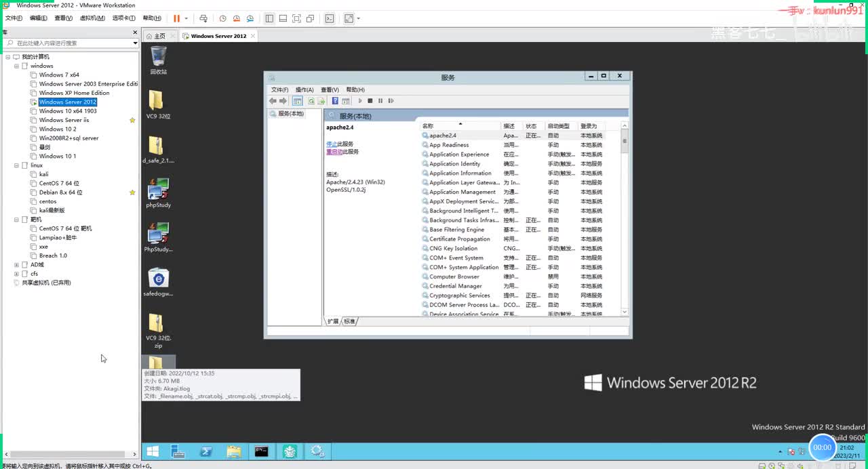This screenshot has width=868, height=469.
Task: Click Services export list toolbar icon
Action: pos(321,101)
